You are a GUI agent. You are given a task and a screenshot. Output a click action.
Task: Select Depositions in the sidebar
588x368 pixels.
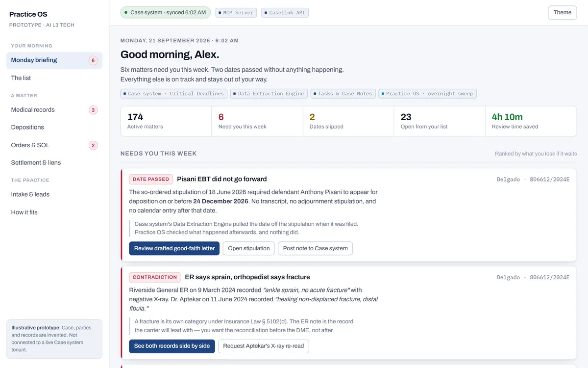tap(54, 127)
